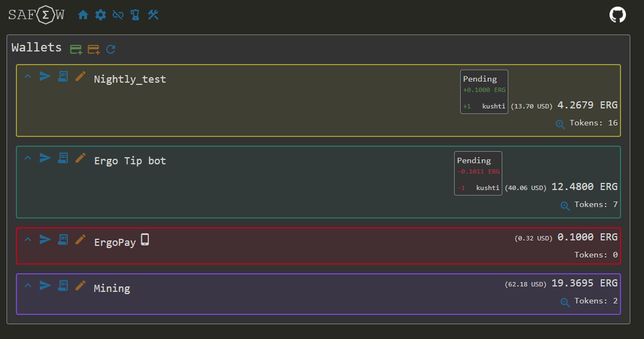Send transaction from ErgoPay wallet
Image resolution: width=644 pixels, height=339 pixels.
pyautogui.click(x=45, y=239)
